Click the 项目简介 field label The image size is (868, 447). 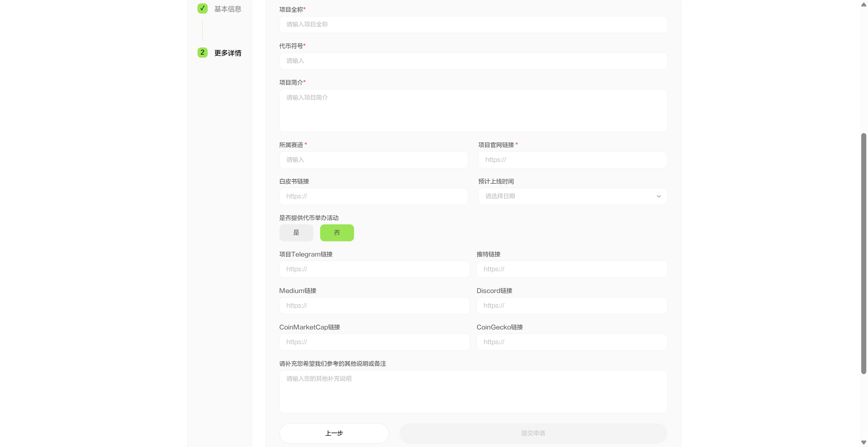[x=292, y=83]
